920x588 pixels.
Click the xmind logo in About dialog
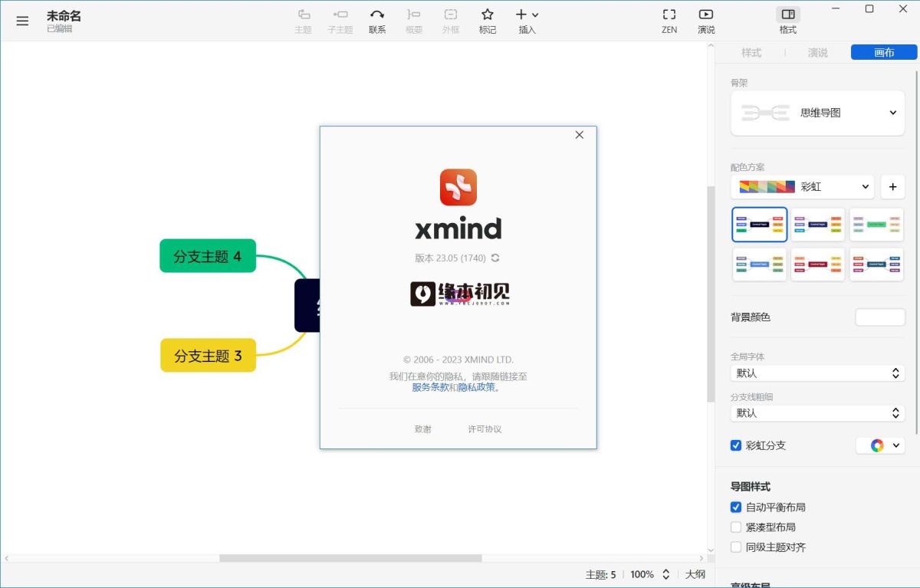458,188
